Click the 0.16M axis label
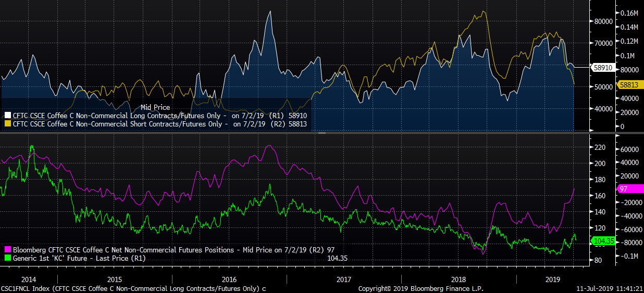Screen dimensions: 644x293 coord(629,12)
